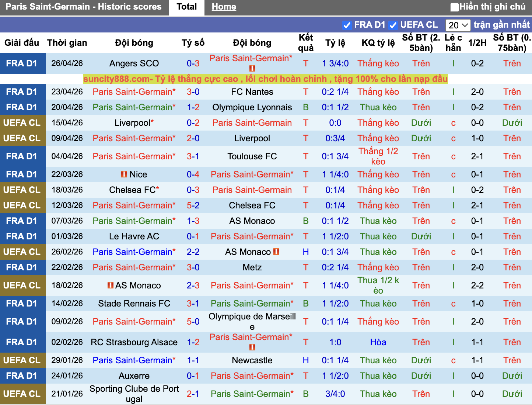The height and width of the screenshot is (405, 532).
Task: Click the 2-2 score on 26/02/26
Action: pos(193,252)
